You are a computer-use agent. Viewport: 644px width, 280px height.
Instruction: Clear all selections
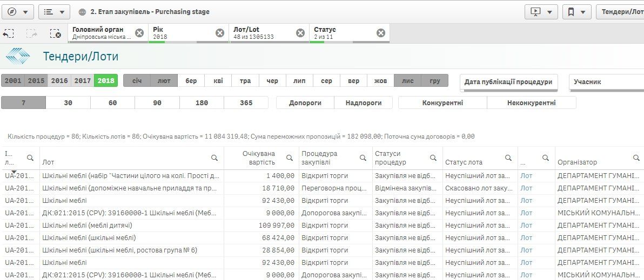pyautogui.click(x=56, y=33)
